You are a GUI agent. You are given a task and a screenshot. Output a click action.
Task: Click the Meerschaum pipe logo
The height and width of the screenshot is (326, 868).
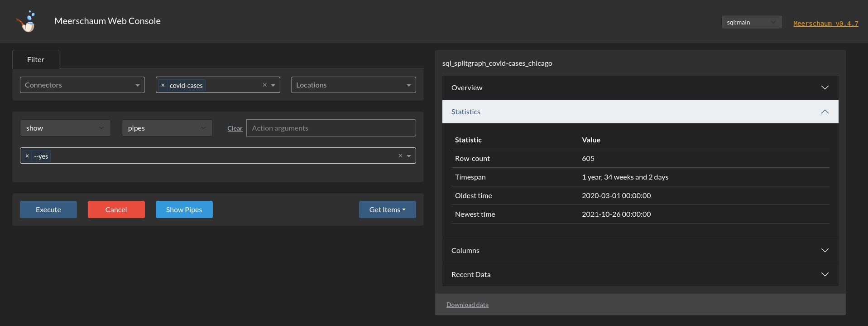point(27,21)
